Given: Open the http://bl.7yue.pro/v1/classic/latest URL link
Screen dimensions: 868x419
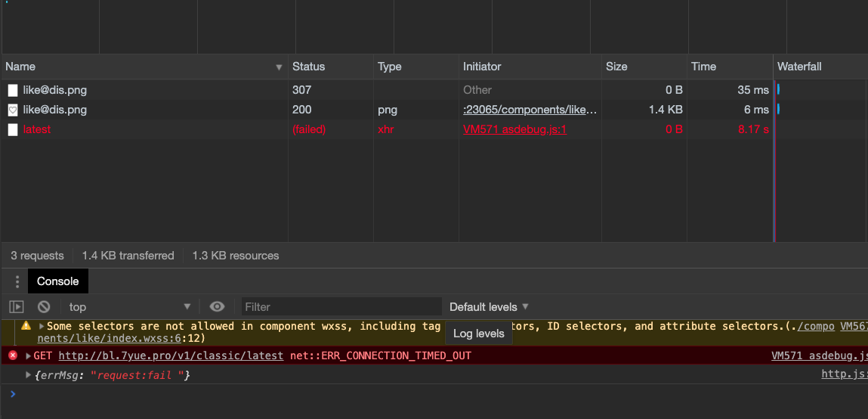Looking at the screenshot, I should [x=171, y=355].
